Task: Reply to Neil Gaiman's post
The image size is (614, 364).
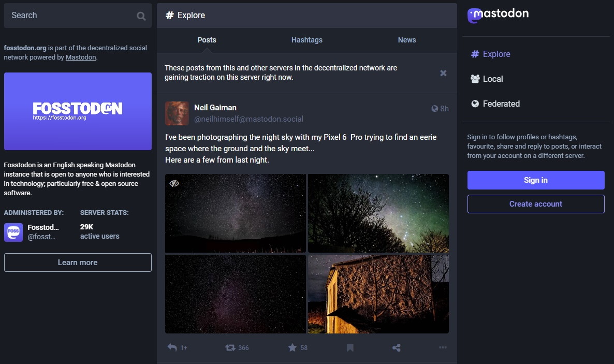Action: 172,347
